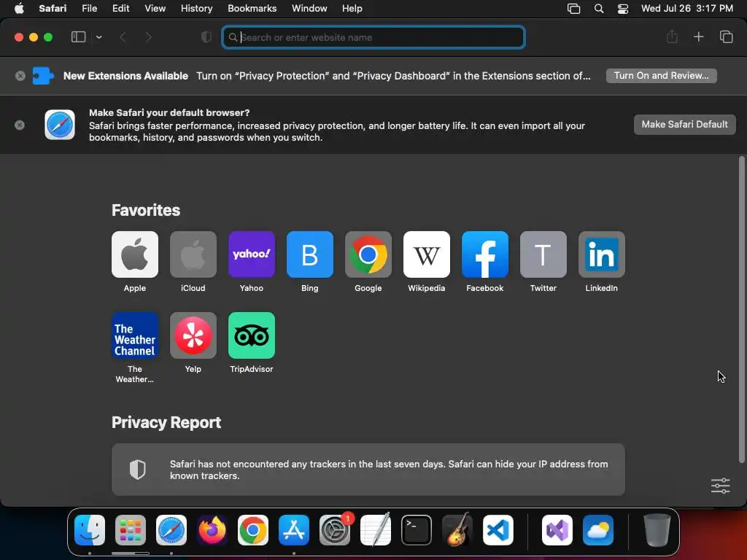Image resolution: width=747 pixels, height=560 pixels.
Task: Open the Trash from the Dock
Action: (x=657, y=529)
